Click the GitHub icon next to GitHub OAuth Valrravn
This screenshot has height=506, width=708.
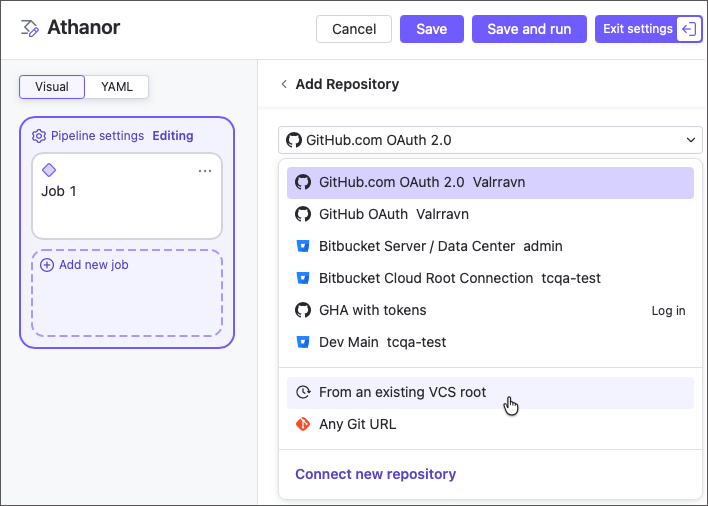point(303,214)
